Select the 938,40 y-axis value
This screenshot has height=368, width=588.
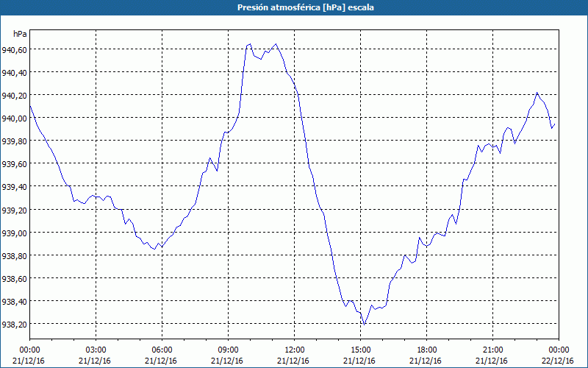13,302
